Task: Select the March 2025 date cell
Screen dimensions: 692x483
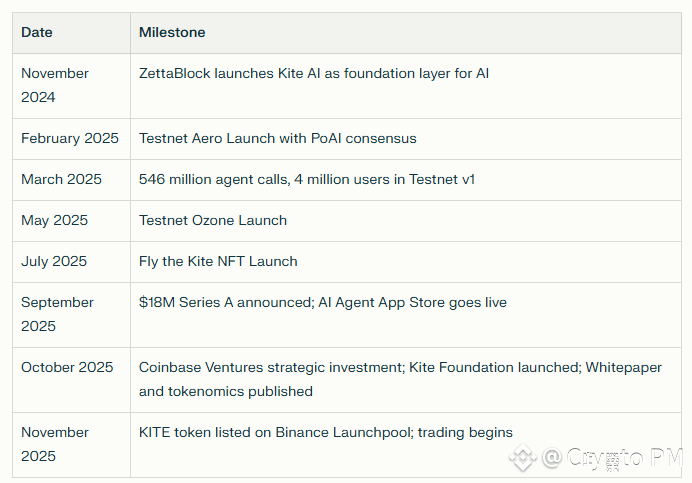Action: click(x=61, y=179)
